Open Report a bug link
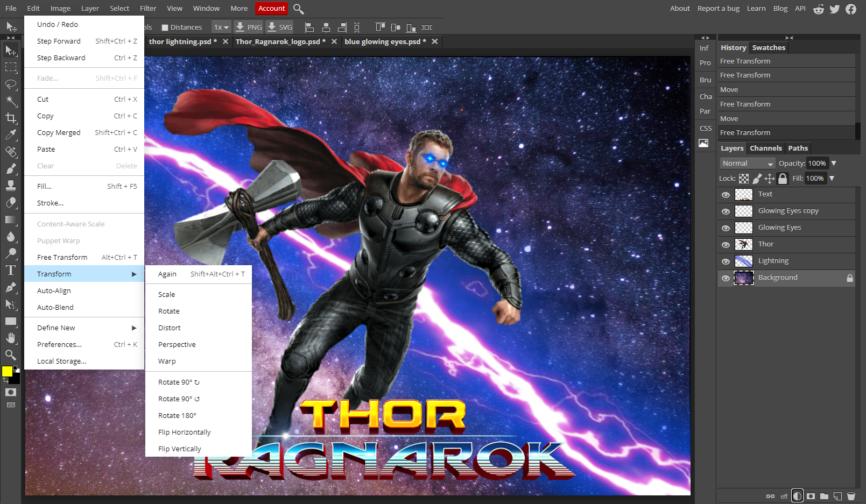 719,9
